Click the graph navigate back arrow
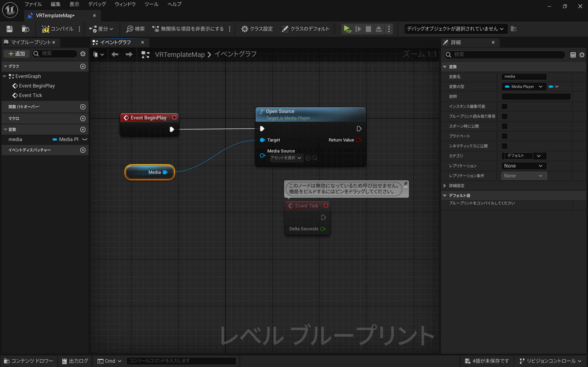 pos(115,54)
